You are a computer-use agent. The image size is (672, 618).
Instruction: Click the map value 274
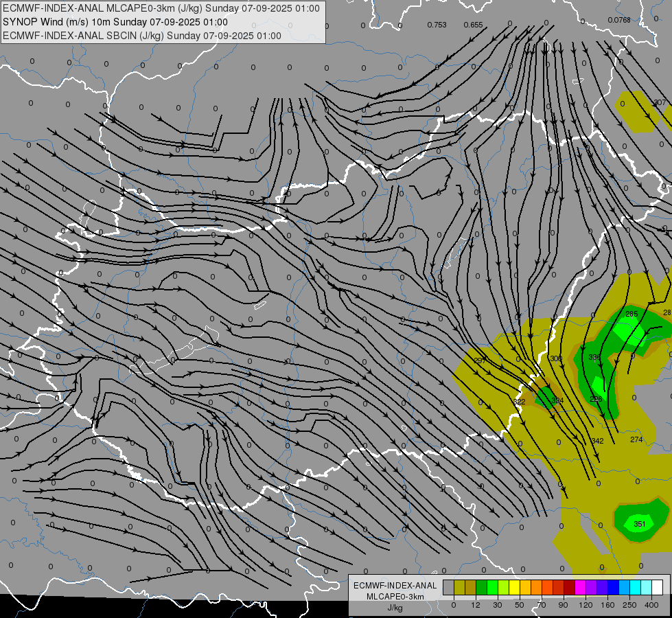636,439
